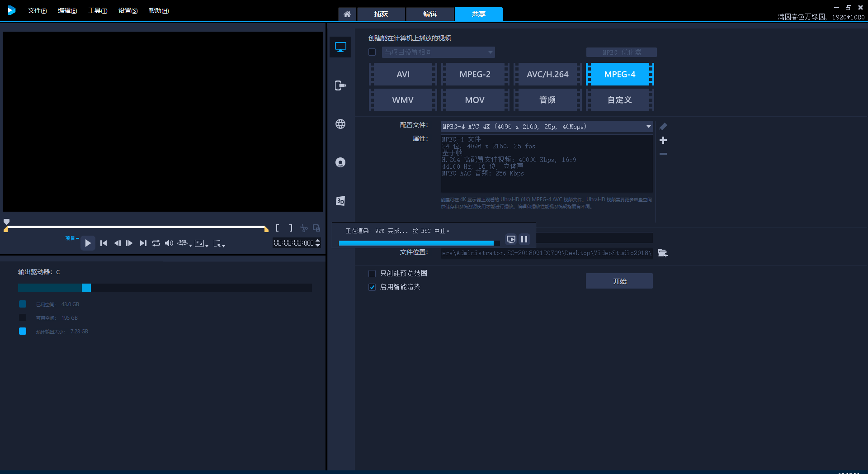Play the project preview
The width and height of the screenshot is (868, 474).
pyautogui.click(x=88, y=243)
